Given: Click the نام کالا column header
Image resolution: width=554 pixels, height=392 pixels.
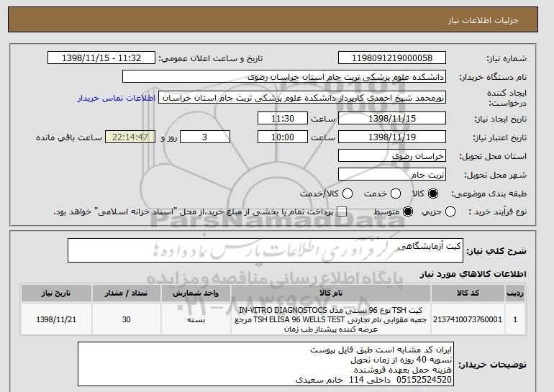Looking at the screenshot, I should coord(331,293).
